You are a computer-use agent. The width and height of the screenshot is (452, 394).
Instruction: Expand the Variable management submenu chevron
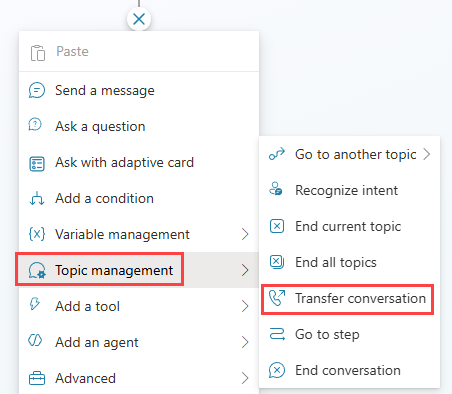pyautogui.click(x=245, y=234)
